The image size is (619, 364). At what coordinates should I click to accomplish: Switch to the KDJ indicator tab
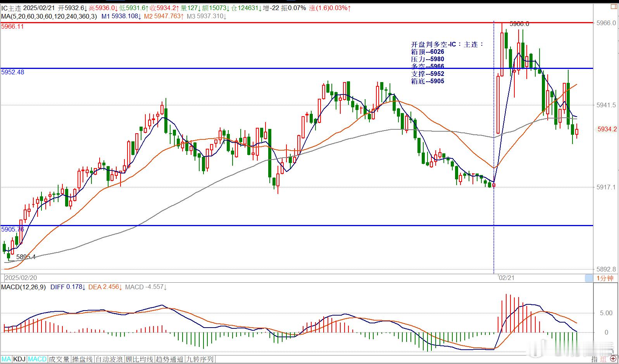[19, 359]
